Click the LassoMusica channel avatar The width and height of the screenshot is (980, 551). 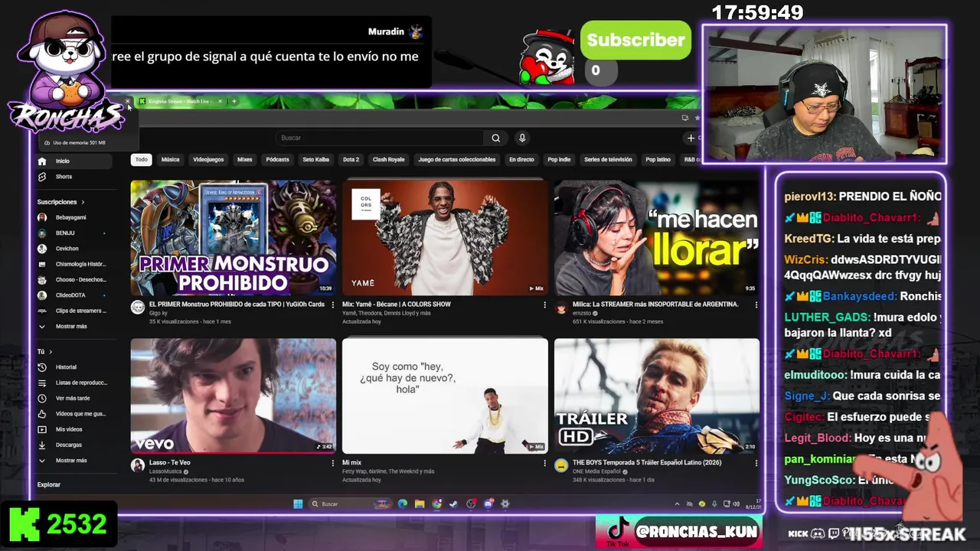point(138,466)
